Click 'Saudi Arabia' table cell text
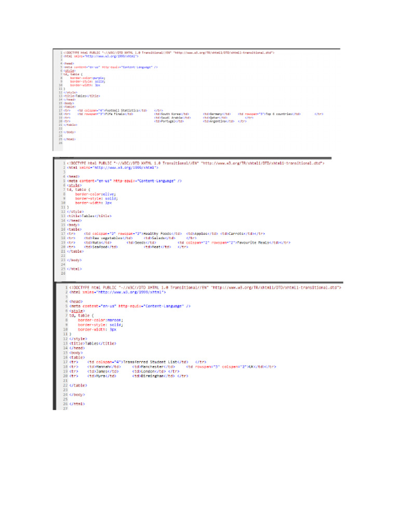Image resolution: width=399 pixels, height=532 pixels. click(172, 118)
